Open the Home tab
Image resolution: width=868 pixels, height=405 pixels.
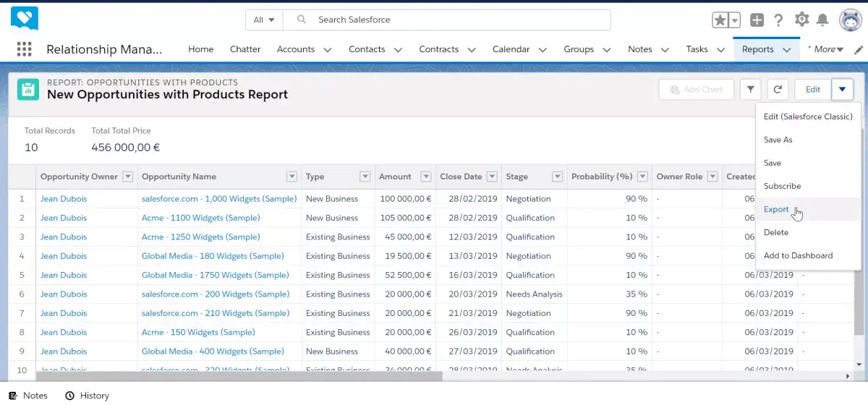pyautogui.click(x=201, y=49)
